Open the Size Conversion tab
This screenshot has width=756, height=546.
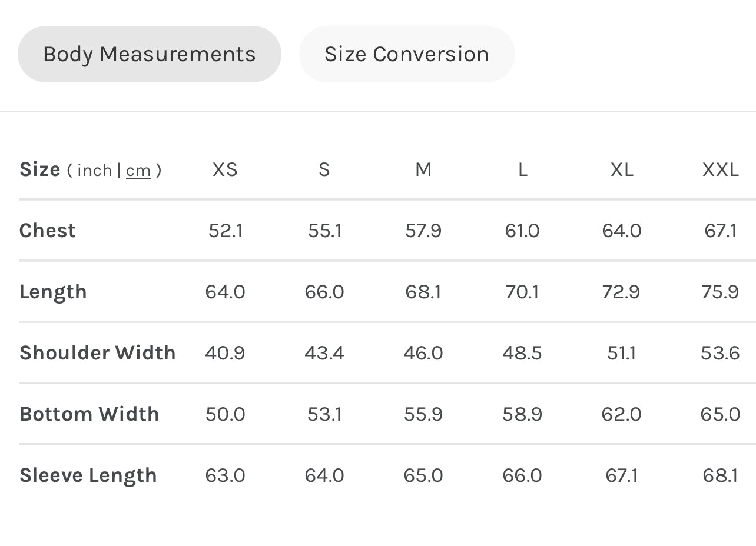pos(406,54)
